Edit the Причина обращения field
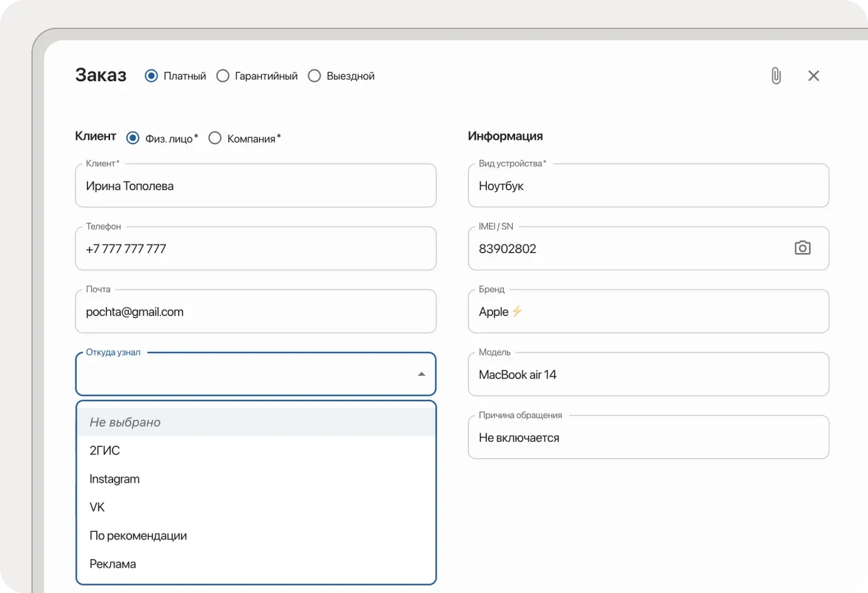 coord(648,438)
